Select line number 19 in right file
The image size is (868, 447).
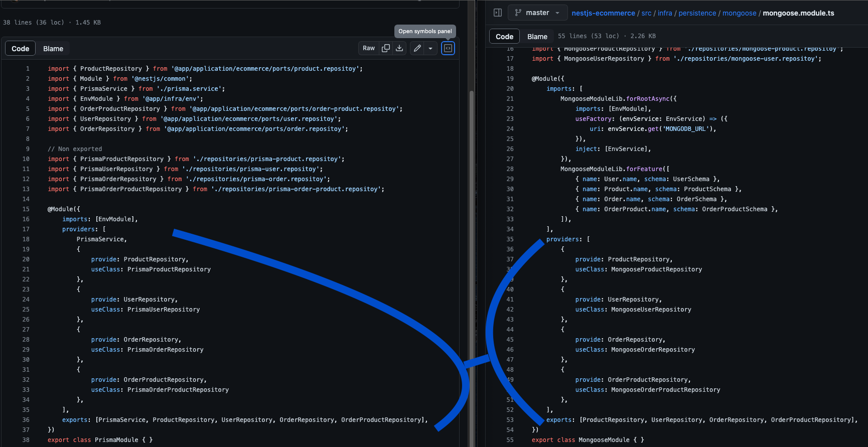[510, 79]
